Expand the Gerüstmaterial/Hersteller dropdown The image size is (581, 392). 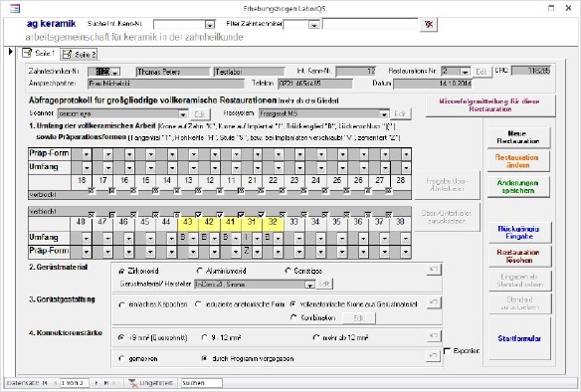click(x=309, y=285)
